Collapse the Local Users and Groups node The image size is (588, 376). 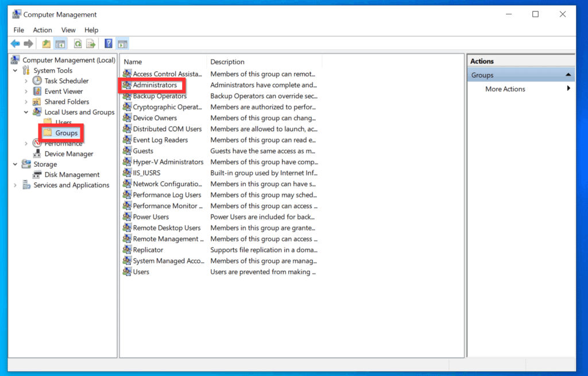[x=26, y=112]
